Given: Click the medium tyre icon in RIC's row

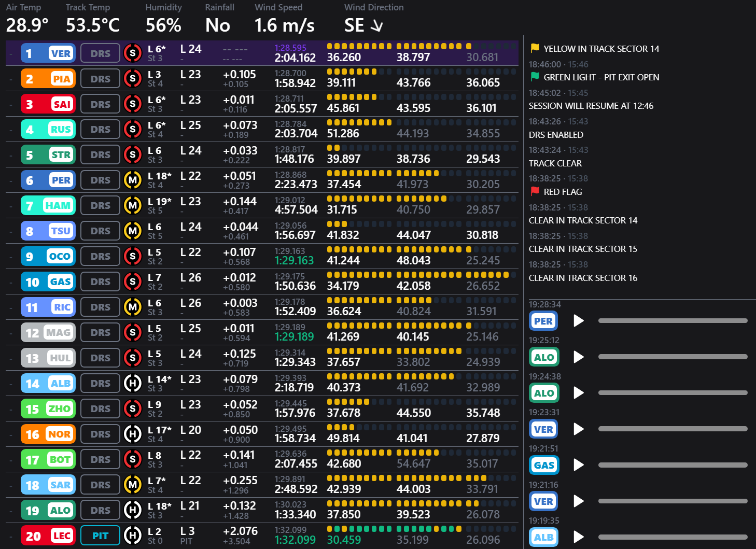Looking at the screenshot, I should 133,307.
